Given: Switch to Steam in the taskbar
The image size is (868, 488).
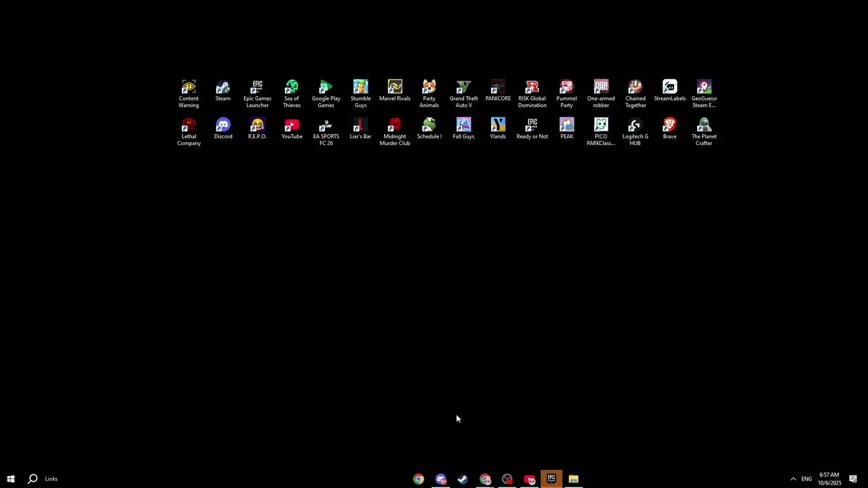Looking at the screenshot, I should (x=462, y=479).
